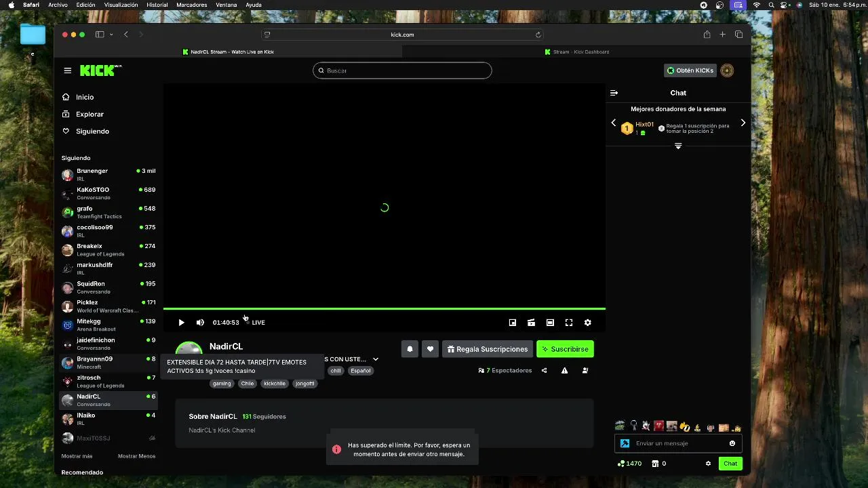This screenshot has height=488, width=868.
Task: Click the 1470 KICKs balance
Action: (629, 464)
